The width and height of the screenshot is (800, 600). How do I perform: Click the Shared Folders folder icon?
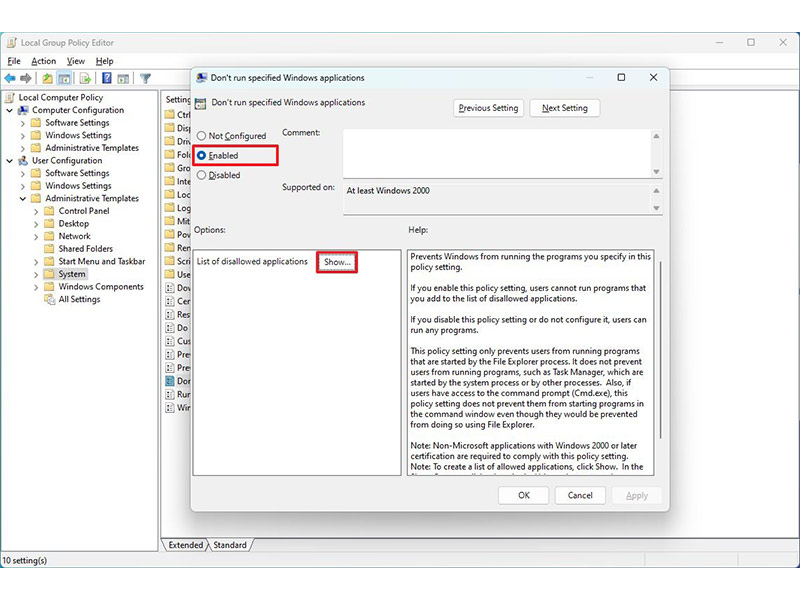click(x=49, y=249)
